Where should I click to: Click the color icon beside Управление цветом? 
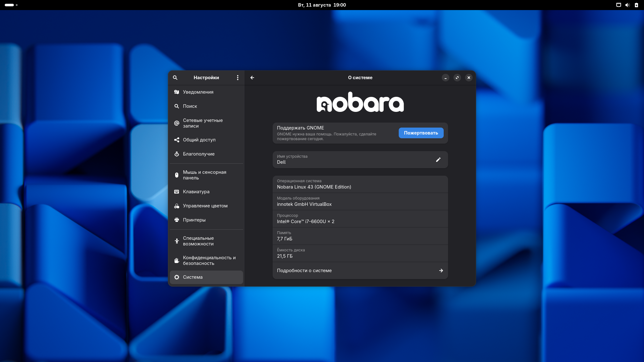[x=177, y=206]
